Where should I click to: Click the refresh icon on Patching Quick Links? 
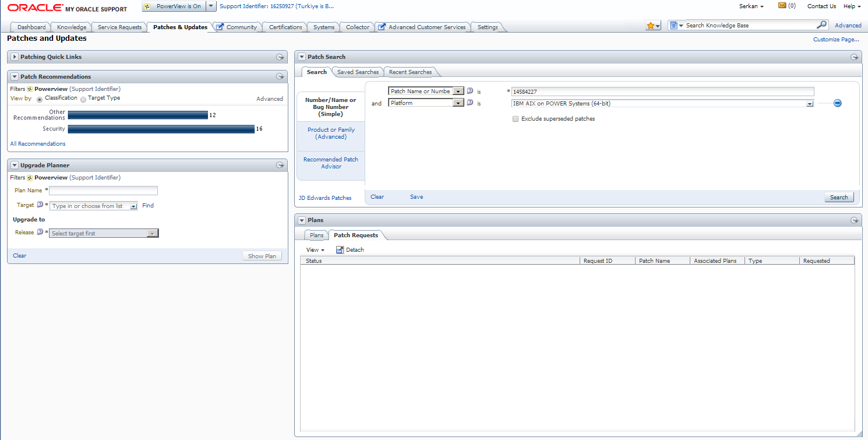click(x=280, y=57)
